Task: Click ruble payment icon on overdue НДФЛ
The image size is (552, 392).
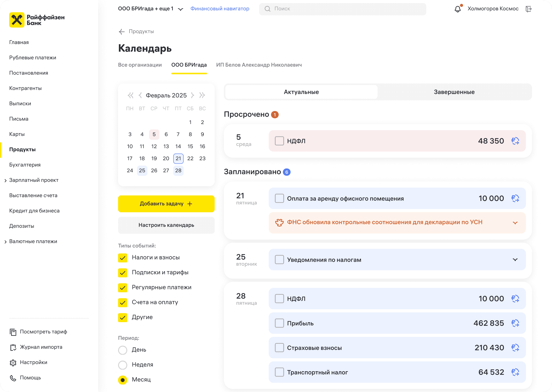Action: (x=515, y=141)
